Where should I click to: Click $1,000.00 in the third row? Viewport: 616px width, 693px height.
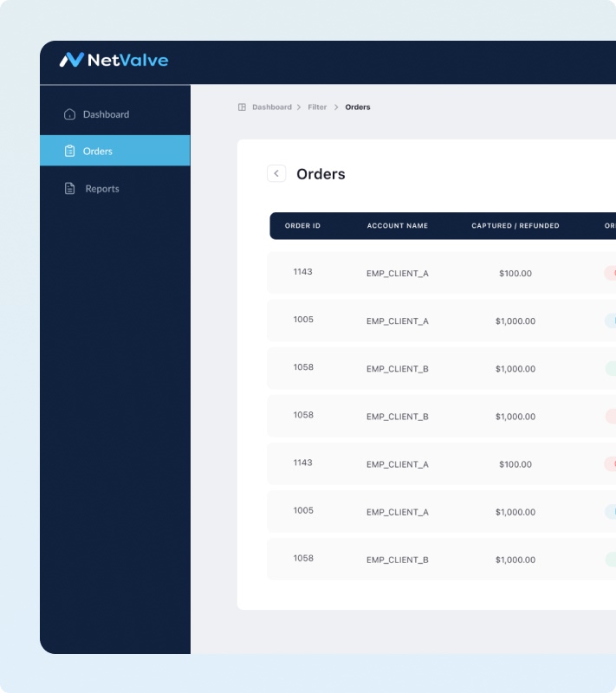coord(515,369)
